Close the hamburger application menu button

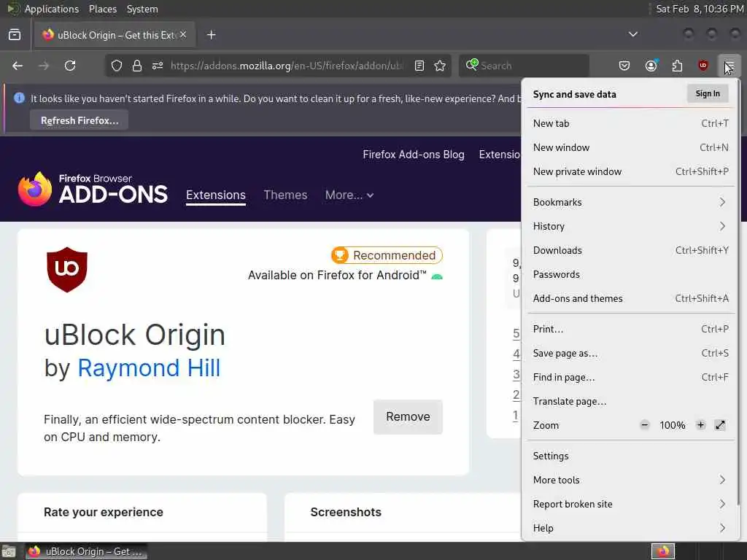[729, 66]
